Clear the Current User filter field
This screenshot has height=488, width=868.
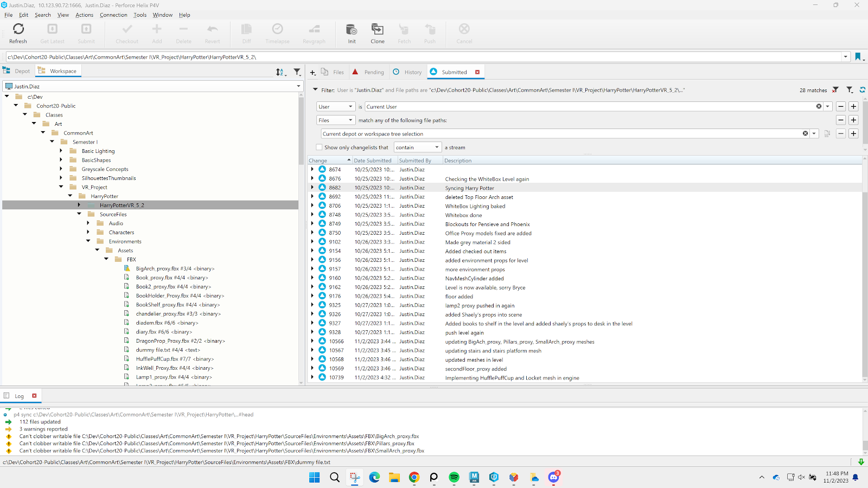coord(819,106)
